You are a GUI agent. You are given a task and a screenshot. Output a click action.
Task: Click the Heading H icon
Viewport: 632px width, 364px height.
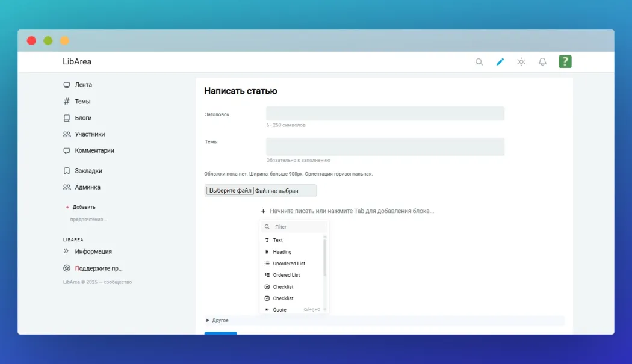pyautogui.click(x=267, y=252)
